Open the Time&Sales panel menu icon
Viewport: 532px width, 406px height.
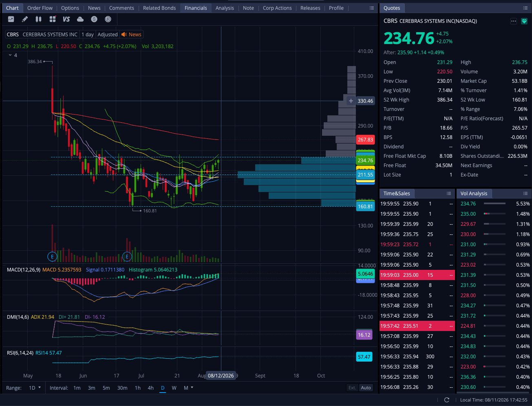(449, 193)
